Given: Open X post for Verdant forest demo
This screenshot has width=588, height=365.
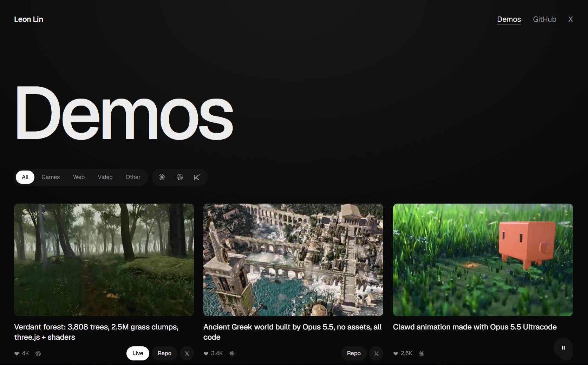Looking at the screenshot, I should pos(187,353).
